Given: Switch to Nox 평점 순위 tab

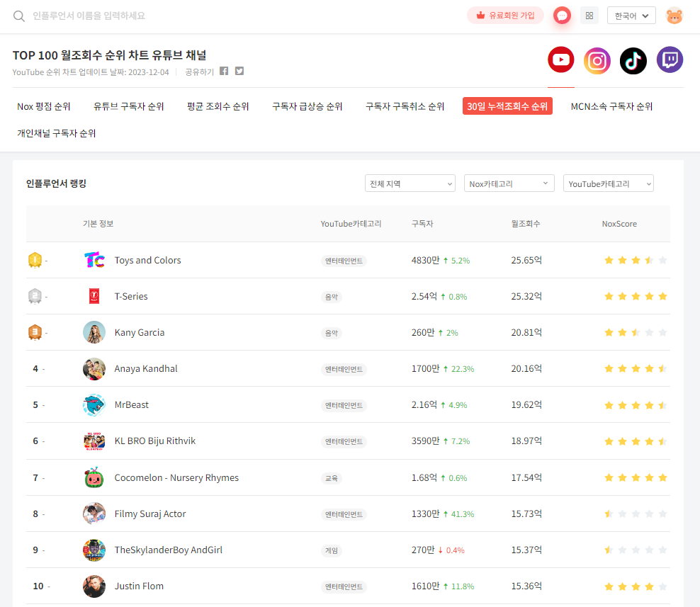Looking at the screenshot, I should click(x=44, y=106).
